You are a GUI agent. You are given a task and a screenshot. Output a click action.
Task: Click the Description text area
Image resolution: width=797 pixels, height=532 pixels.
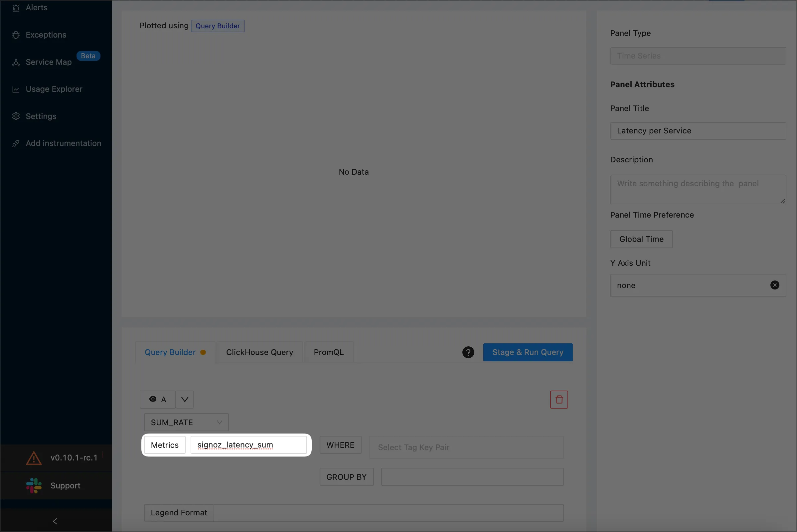point(698,189)
